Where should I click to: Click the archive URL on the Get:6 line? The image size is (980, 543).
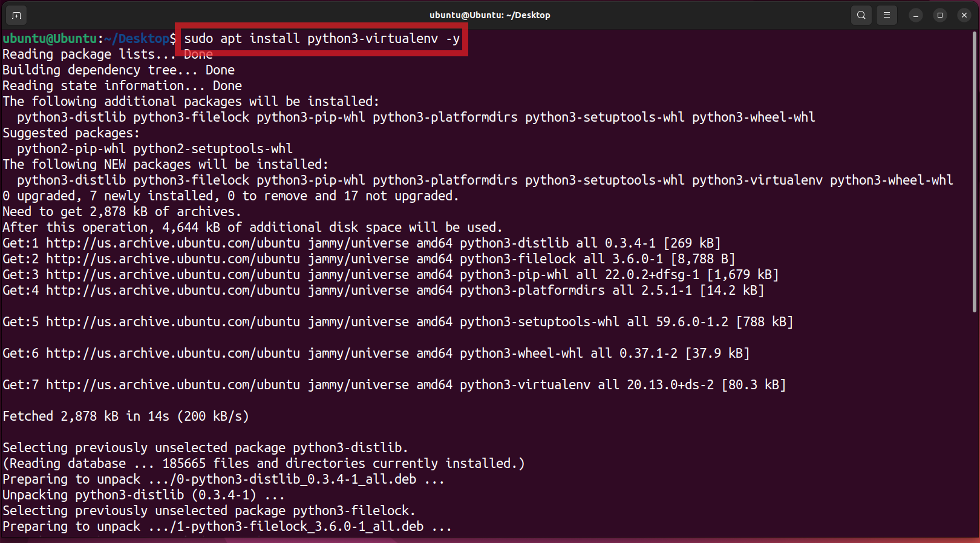[172, 354]
